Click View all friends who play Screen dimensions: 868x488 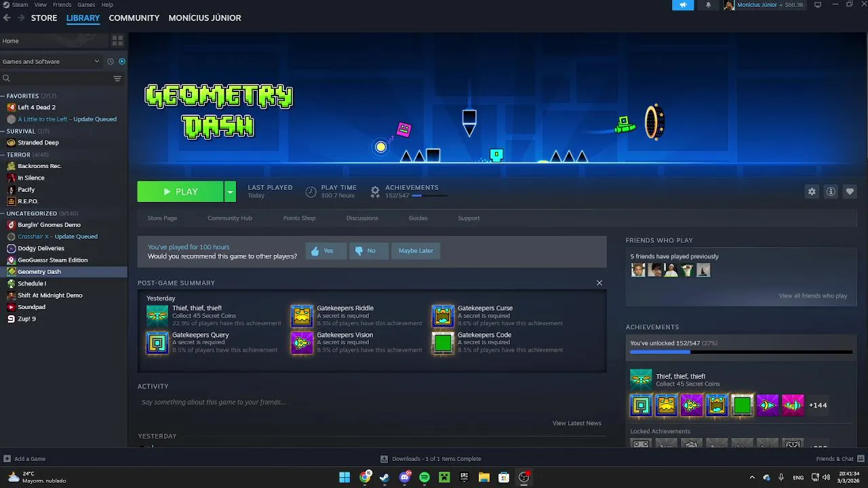813,296
